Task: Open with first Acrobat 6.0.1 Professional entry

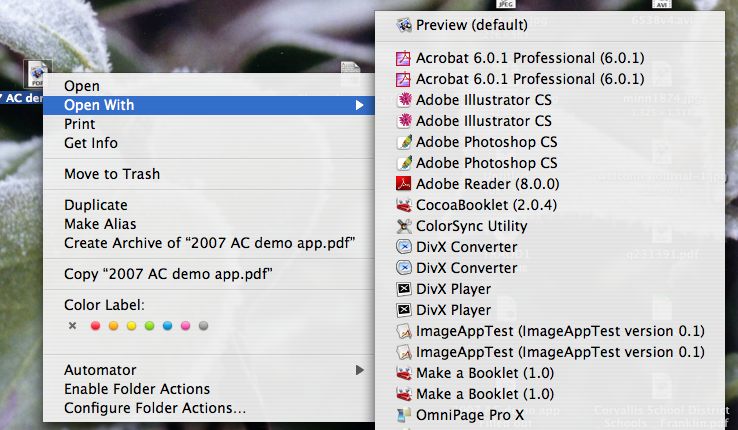Action: click(550, 58)
